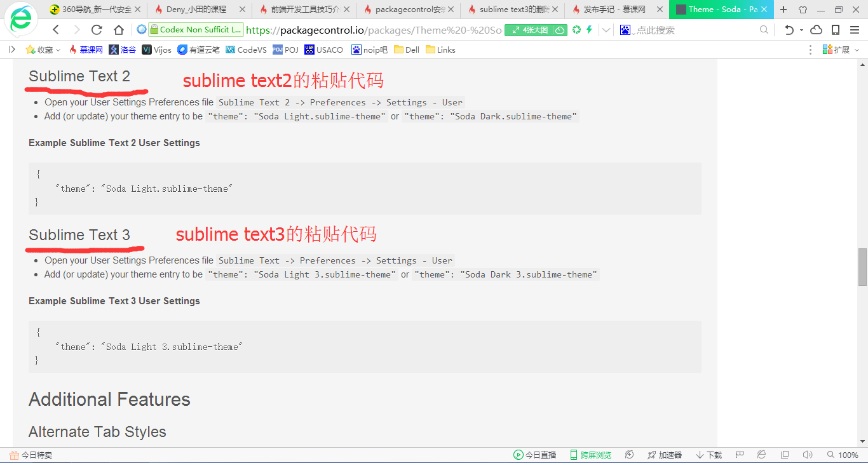Click the Alternate Tab Styles heading

point(97,432)
